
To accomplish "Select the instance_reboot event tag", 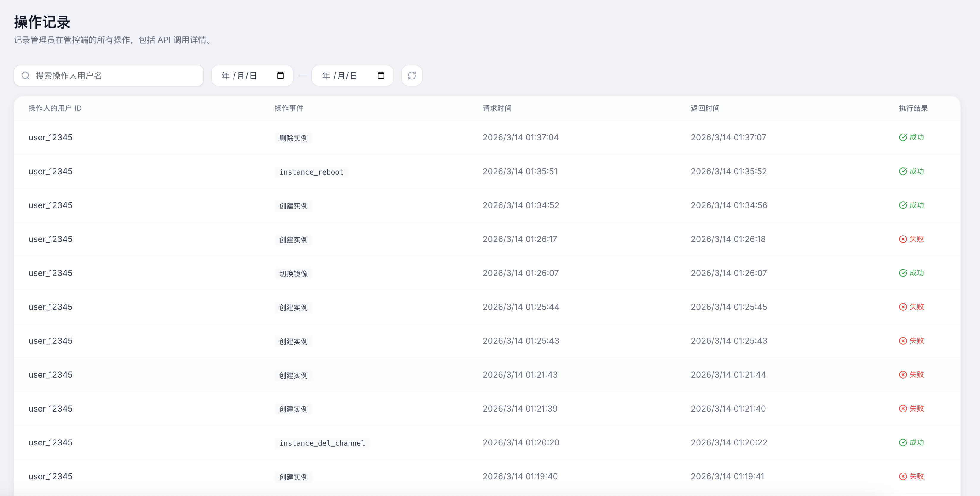I will 311,172.
